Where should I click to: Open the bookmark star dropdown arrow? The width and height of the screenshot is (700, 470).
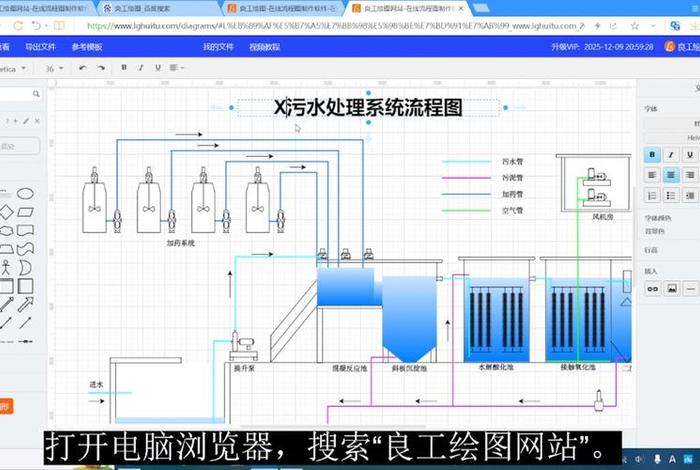[653, 26]
